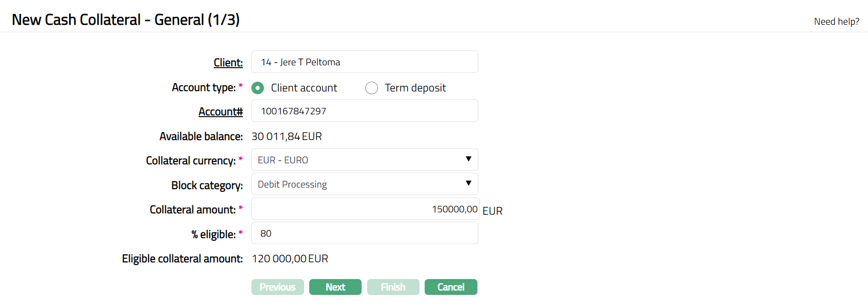Cancel the new cash collateral form
Image resolution: width=868 pixels, height=308 pixels.
[450, 287]
